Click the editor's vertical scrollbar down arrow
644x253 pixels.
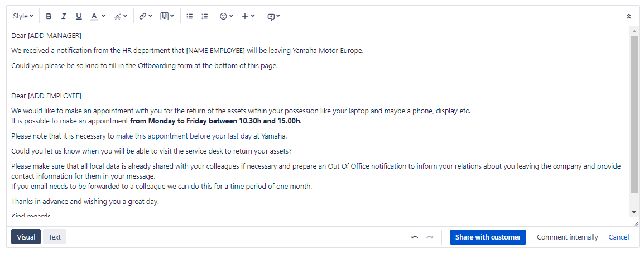[x=634, y=212]
